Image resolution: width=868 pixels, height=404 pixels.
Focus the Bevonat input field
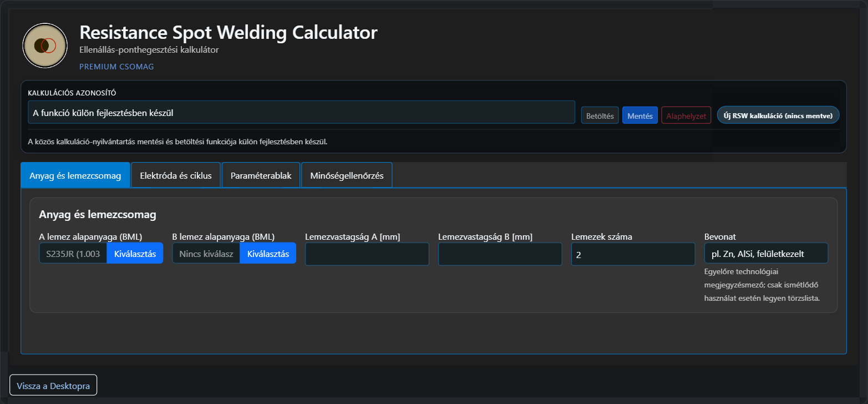pyautogui.click(x=766, y=253)
